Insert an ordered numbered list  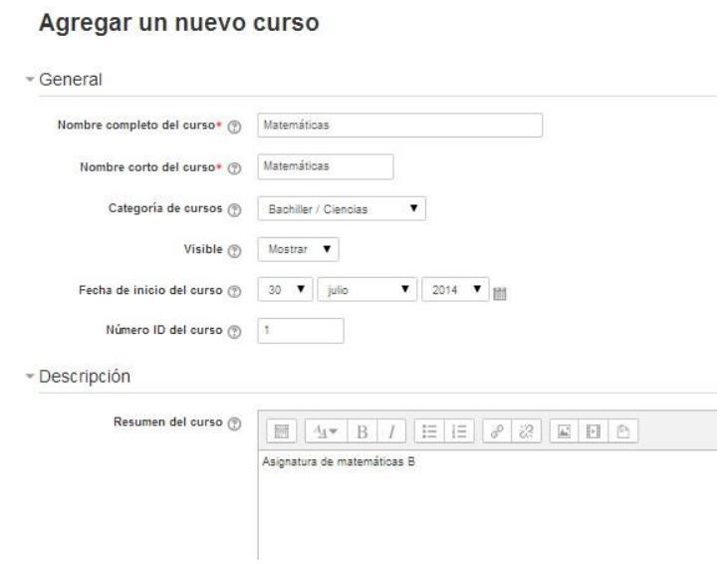coord(459,431)
